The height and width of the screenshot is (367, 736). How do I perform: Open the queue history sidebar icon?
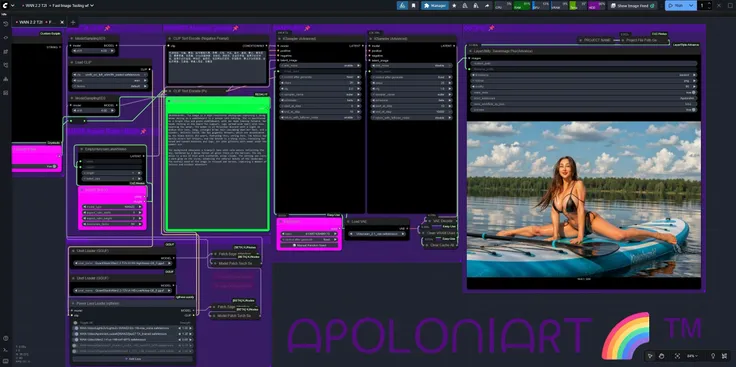(x=5, y=23)
